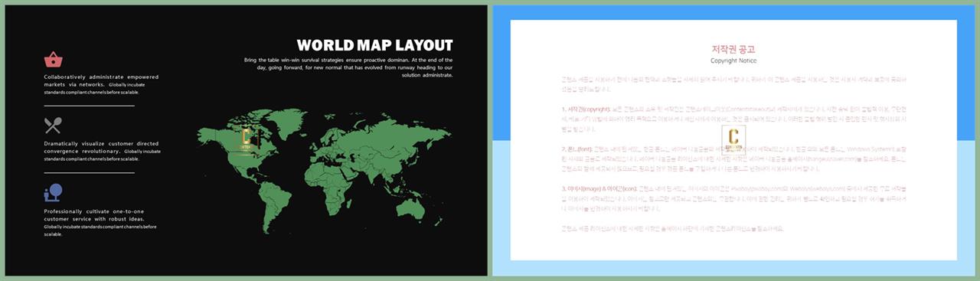Select the "Professionally cultivate one-to-one" text block

(x=100, y=222)
